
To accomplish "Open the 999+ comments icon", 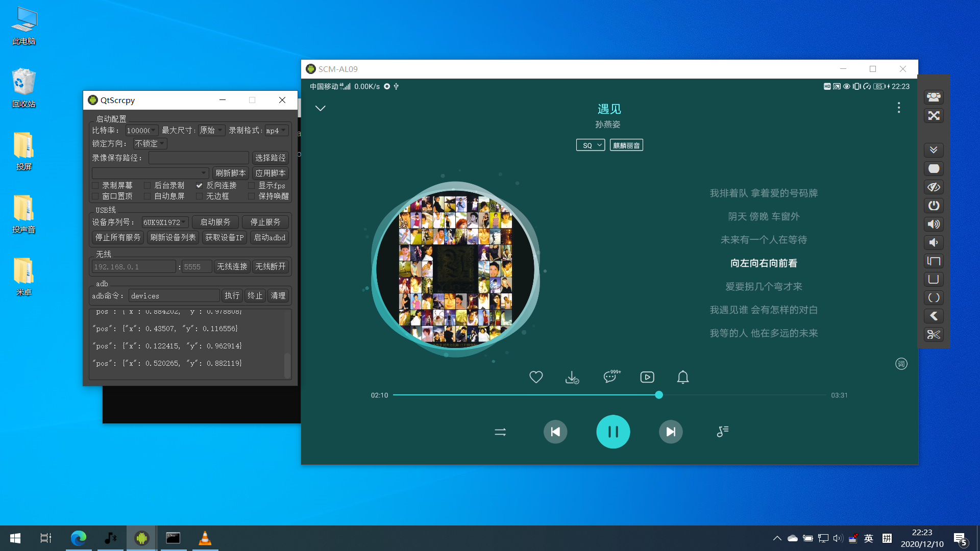I will 611,377.
